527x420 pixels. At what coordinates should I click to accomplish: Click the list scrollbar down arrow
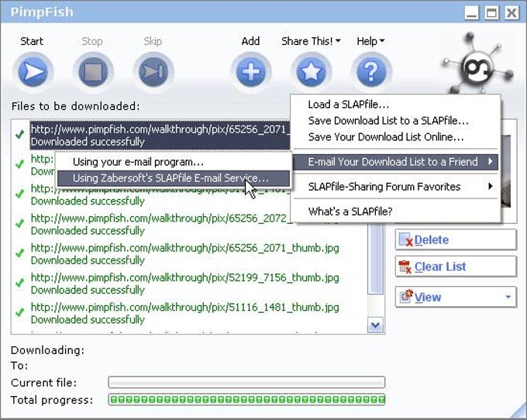click(375, 325)
